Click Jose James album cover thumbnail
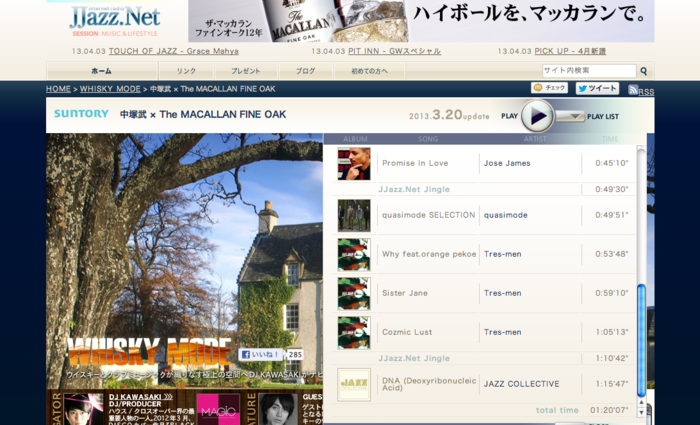 (x=354, y=163)
